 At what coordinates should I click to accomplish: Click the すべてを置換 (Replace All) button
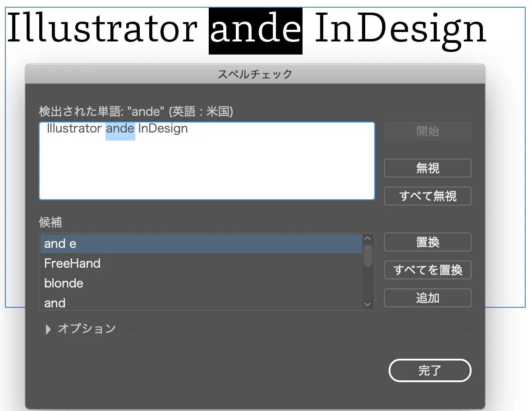pyautogui.click(x=427, y=270)
